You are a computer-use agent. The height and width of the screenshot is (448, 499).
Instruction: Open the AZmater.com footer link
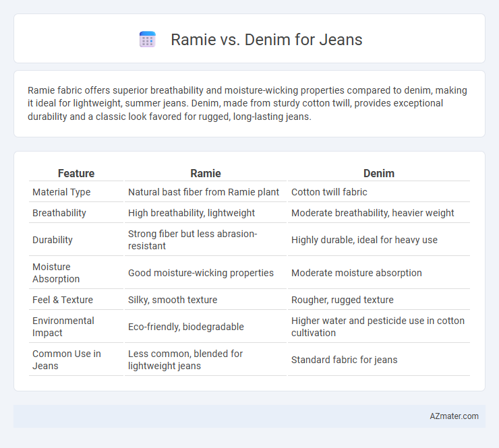point(454,416)
